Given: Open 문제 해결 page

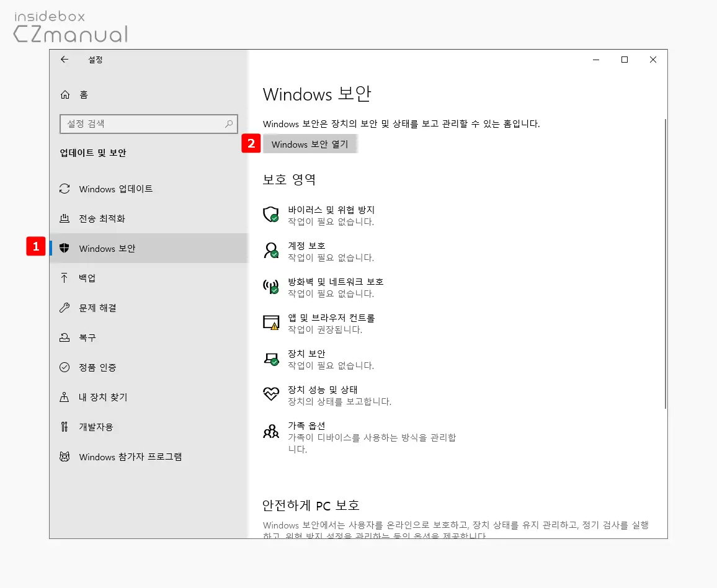Looking at the screenshot, I should pos(149,308).
